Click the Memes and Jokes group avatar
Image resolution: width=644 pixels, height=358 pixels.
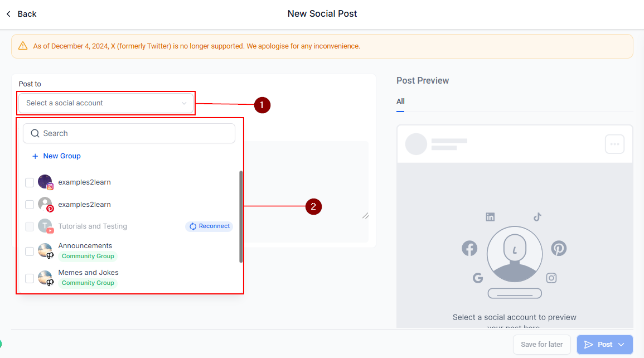(x=45, y=278)
